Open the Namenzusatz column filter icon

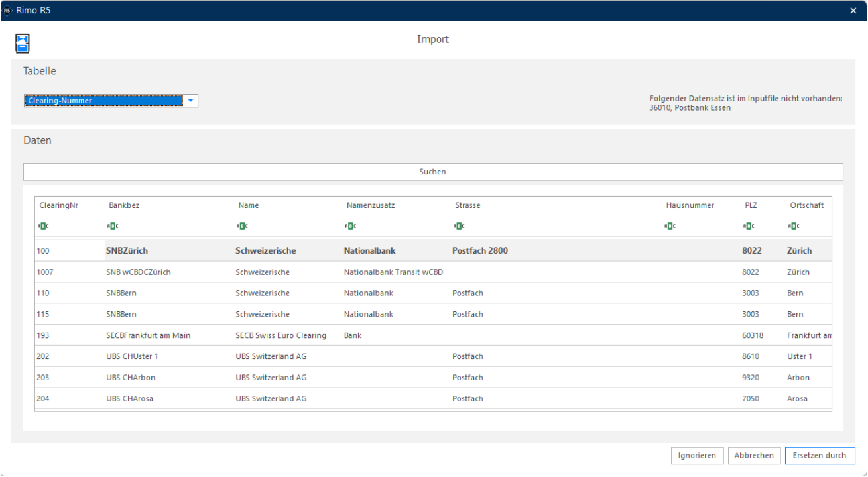click(351, 227)
